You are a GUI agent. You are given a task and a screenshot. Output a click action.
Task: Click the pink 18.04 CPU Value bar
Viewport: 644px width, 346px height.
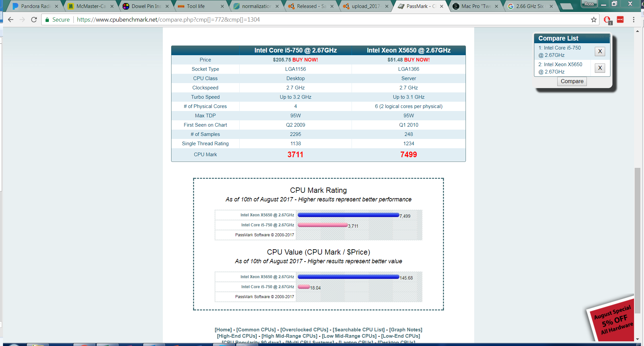(x=304, y=287)
